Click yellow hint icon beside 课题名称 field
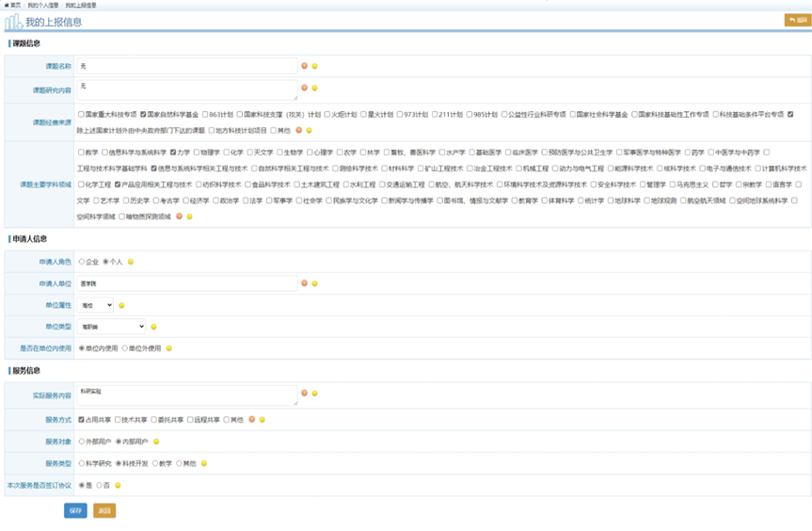 (x=314, y=66)
